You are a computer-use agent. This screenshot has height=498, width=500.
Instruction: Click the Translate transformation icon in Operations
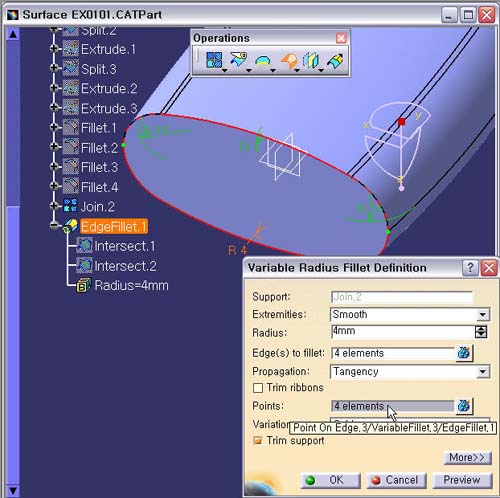click(311, 61)
